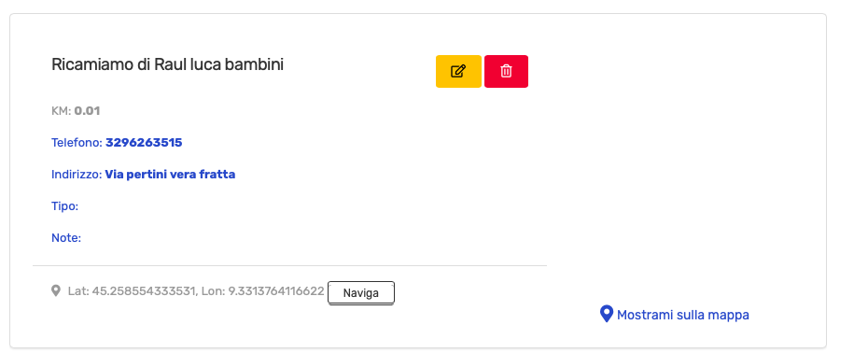868x353 pixels.
Task: Click the Lat: label text
Action: click(78, 291)
